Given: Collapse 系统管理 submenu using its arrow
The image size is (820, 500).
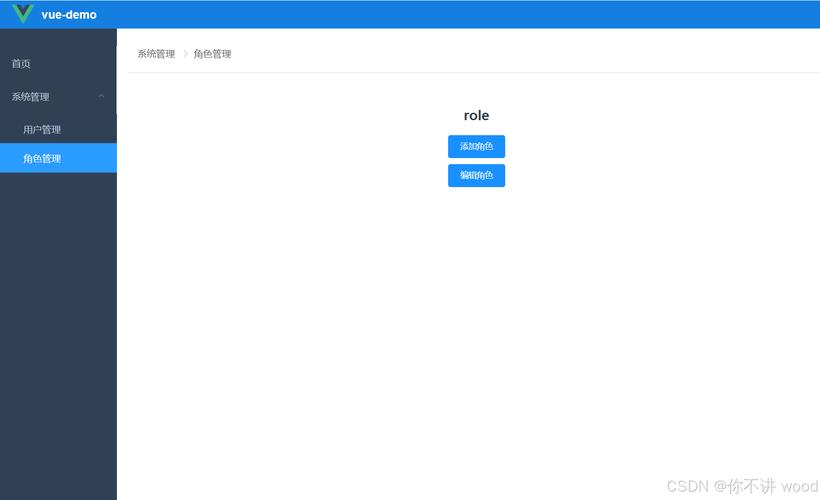Looking at the screenshot, I should tap(101, 96).
